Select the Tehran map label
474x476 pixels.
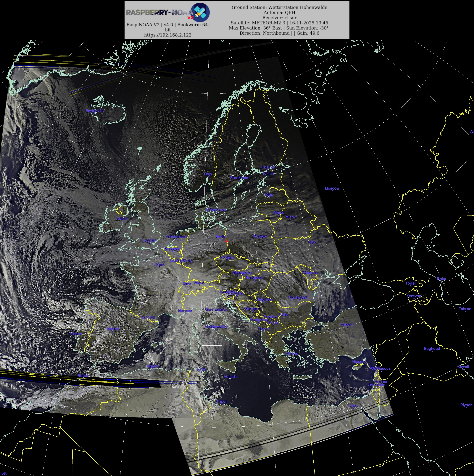[465, 308]
